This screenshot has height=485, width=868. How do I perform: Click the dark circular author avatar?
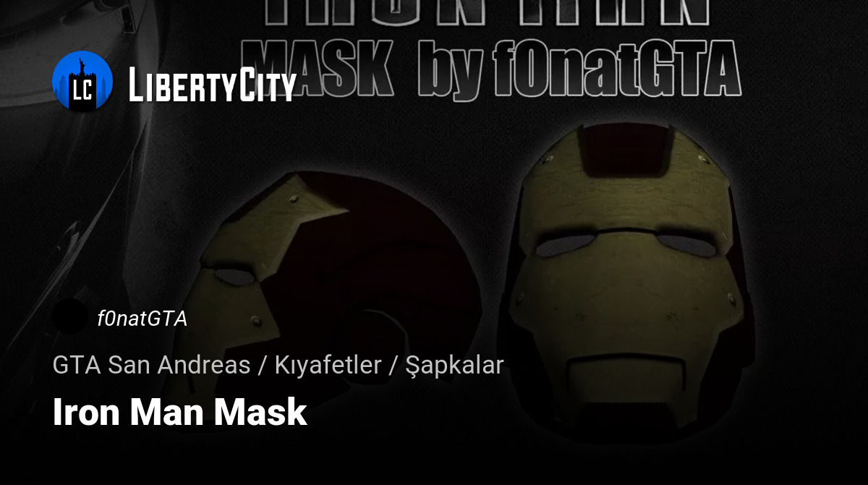[70, 317]
